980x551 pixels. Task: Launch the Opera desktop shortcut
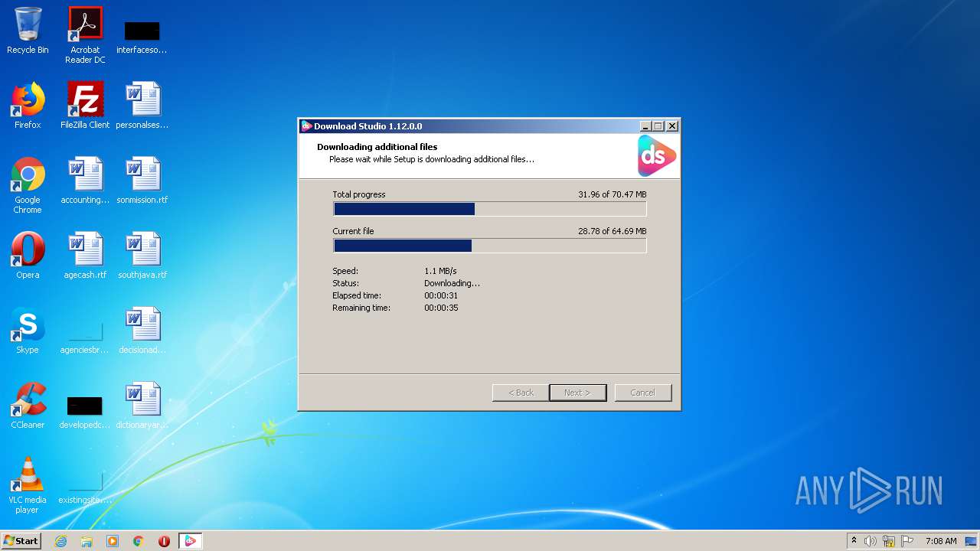coord(28,256)
